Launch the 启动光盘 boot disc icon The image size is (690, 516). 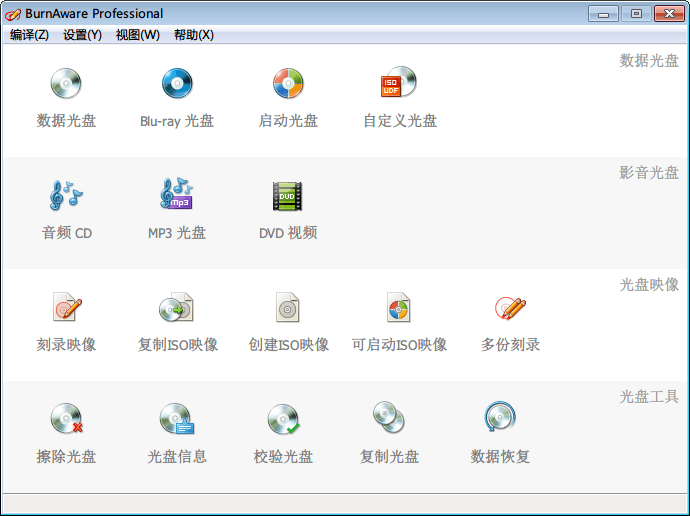coord(288,83)
